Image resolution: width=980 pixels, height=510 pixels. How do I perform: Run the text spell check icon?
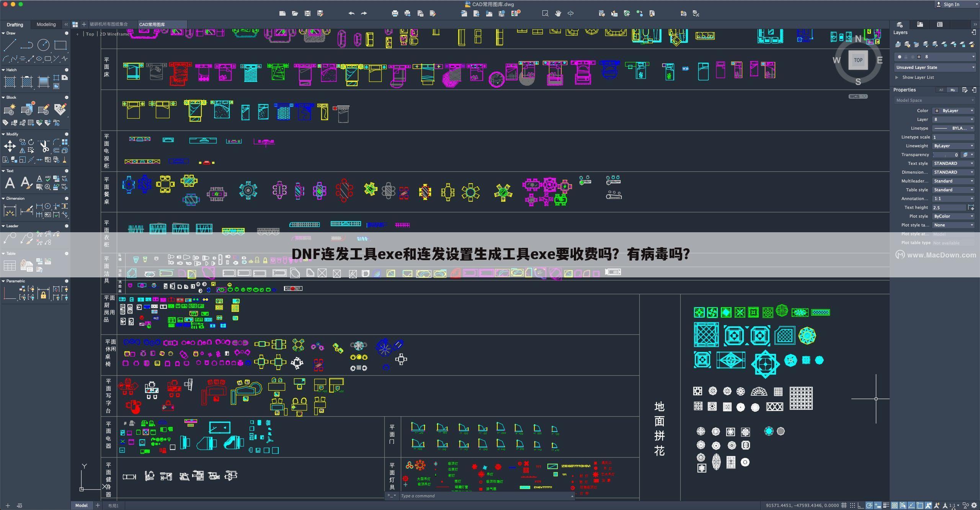click(48, 178)
